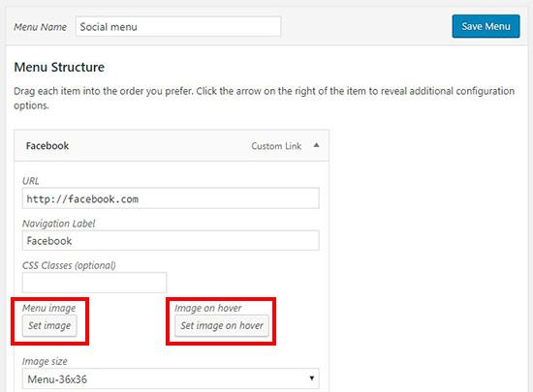
Task: Click the Save Menu button
Action: coord(486,26)
